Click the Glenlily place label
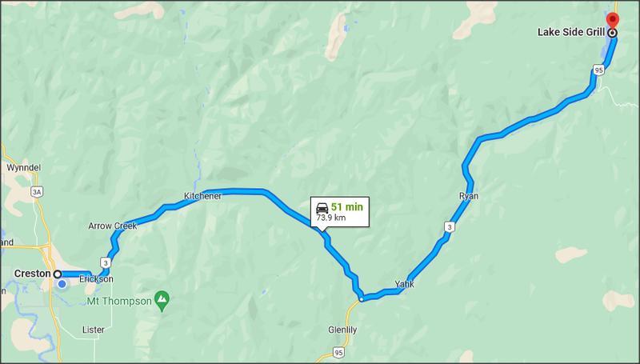This screenshot has height=364, width=640. click(342, 330)
